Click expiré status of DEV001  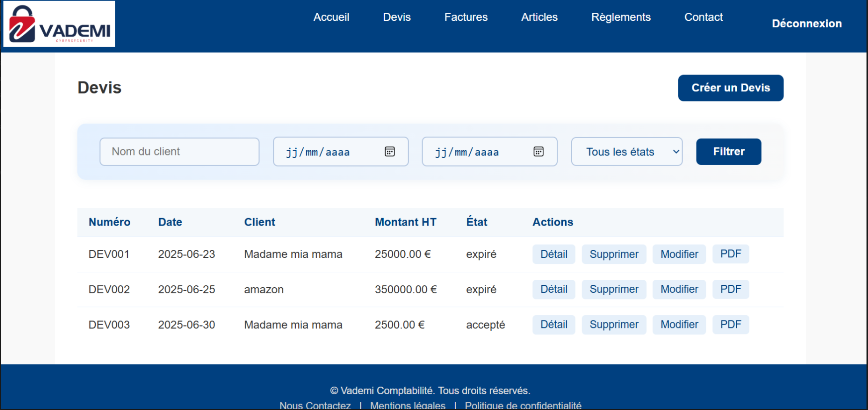(481, 254)
